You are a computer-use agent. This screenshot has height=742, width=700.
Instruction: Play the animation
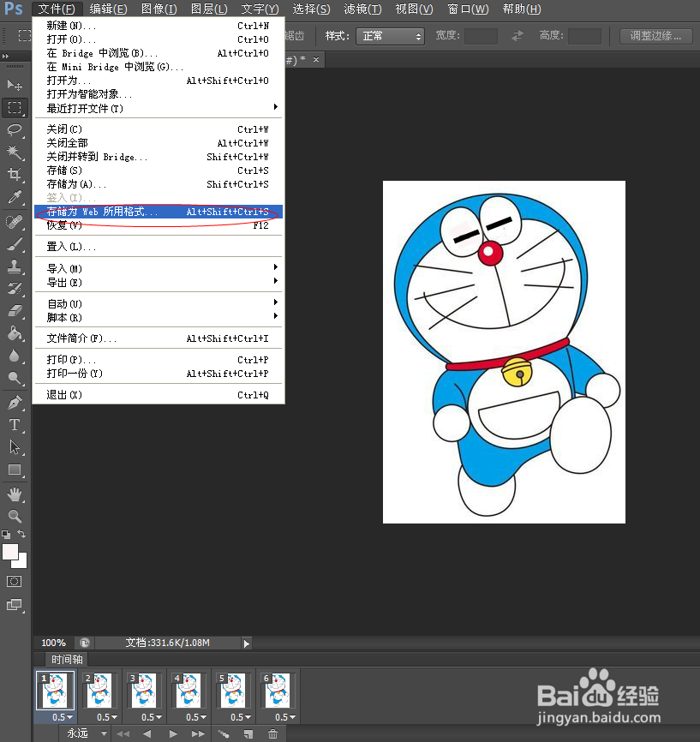(x=173, y=734)
